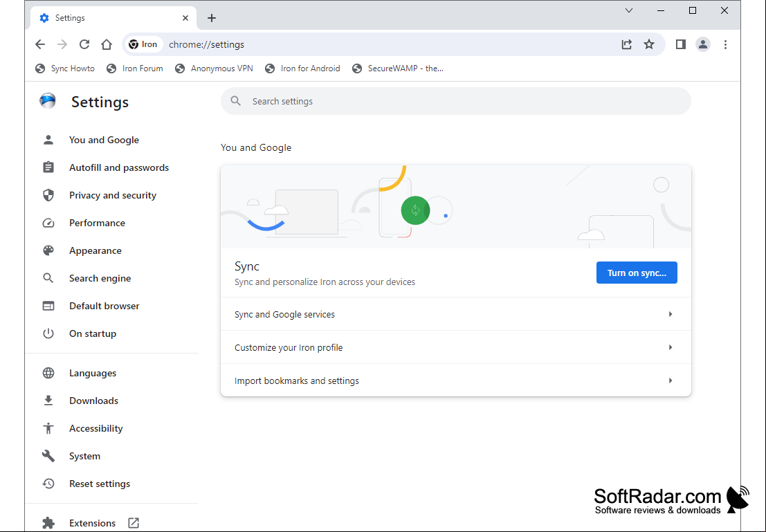Screen dimensions: 766x532
Task: Click the palette icon for Appearance
Action: 48,250
